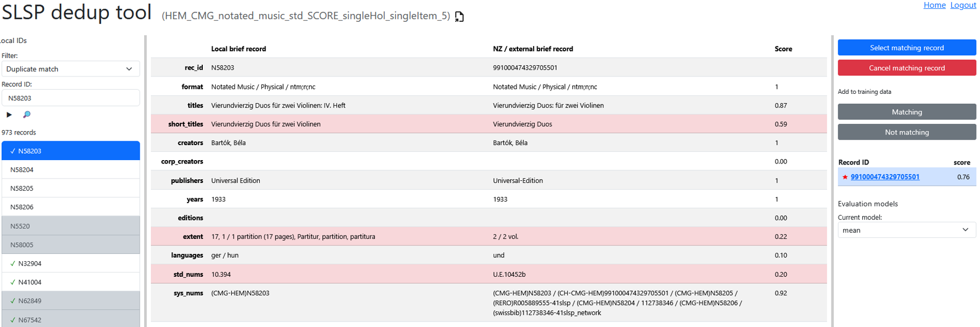The image size is (980, 327).
Task: Open the Duplicate match filter dropdown
Action: point(70,69)
